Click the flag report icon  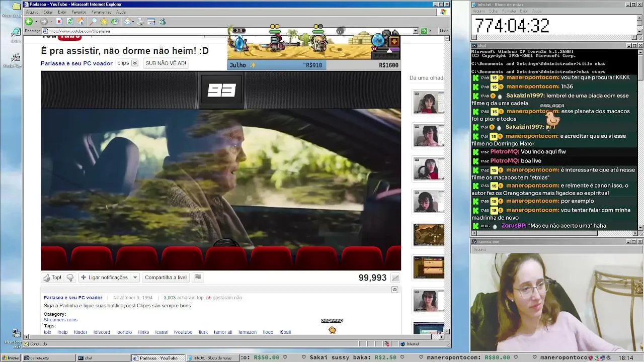click(x=198, y=277)
